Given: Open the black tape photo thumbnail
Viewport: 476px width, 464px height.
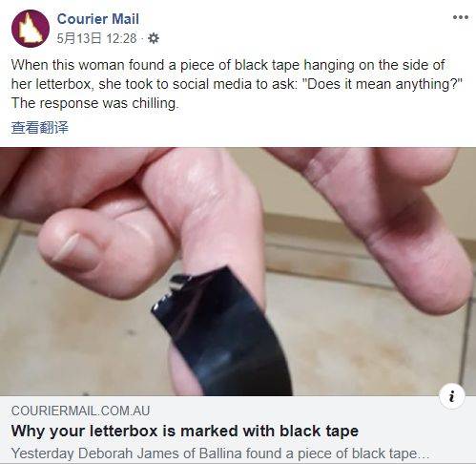Looking at the screenshot, I should coord(238,271).
